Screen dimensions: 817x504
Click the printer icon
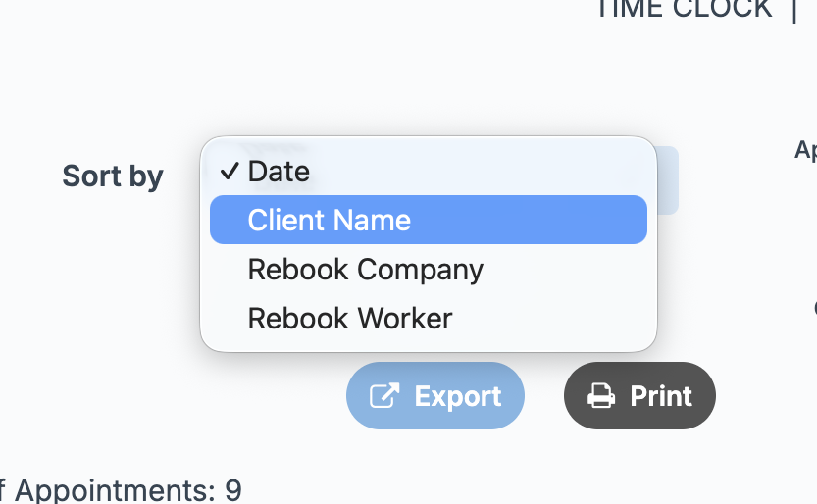[x=600, y=396]
